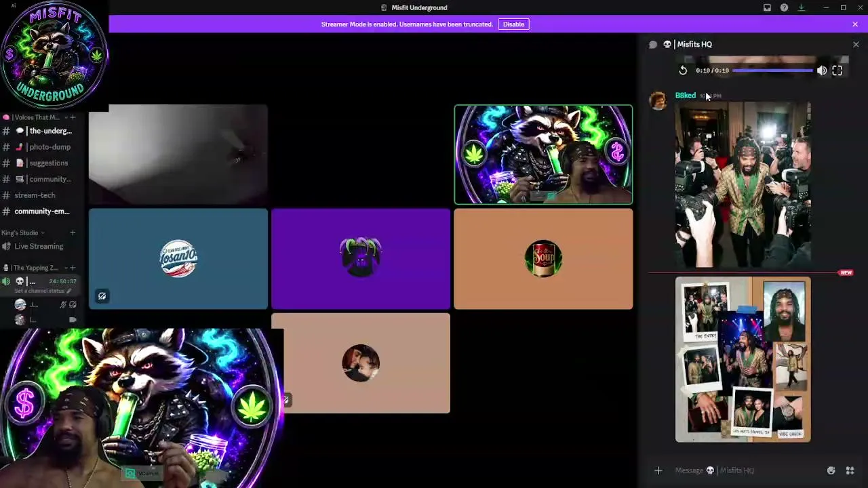Add a channel to The Yapping Z... category

tap(73, 268)
